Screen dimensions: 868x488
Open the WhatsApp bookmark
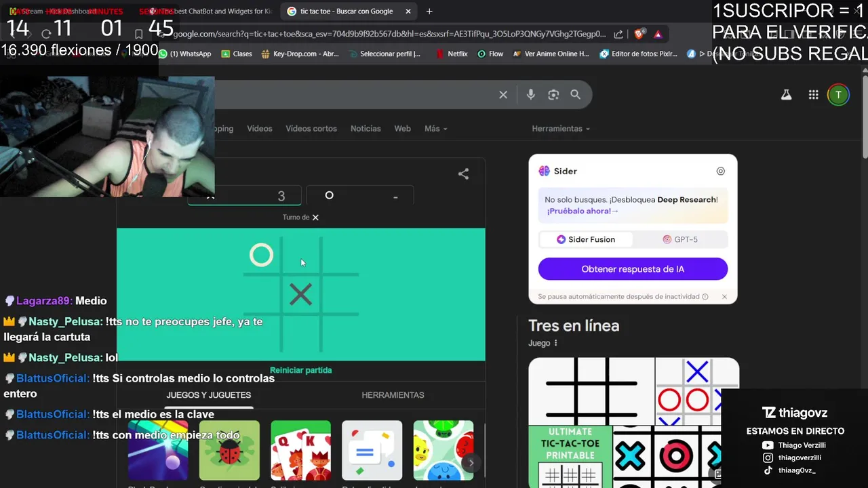pyautogui.click(x=185, y=54)
